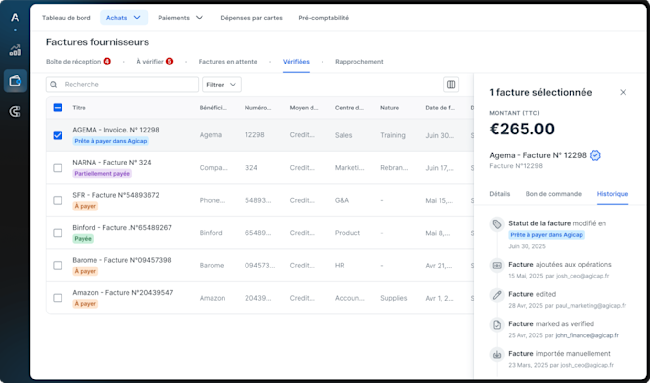The image size is (650, 383).
Task: Click the verified badge next to Agema invoice
Action: point(595,155)
